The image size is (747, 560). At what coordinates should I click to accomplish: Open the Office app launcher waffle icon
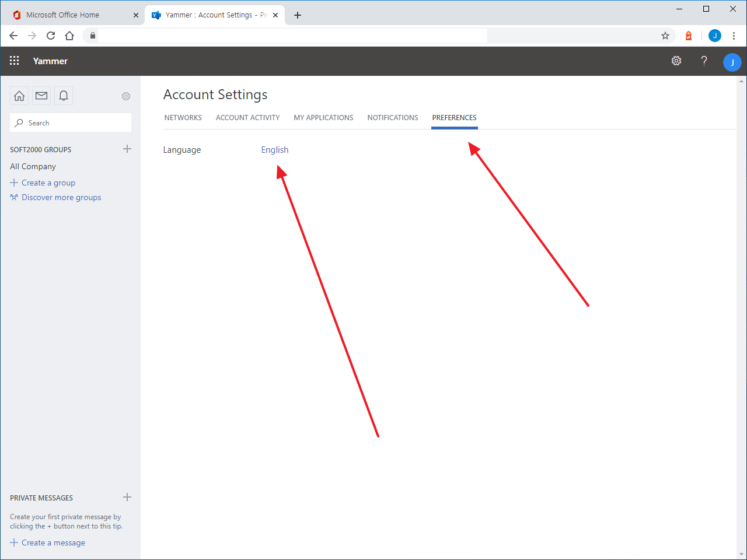click(15, 61)
